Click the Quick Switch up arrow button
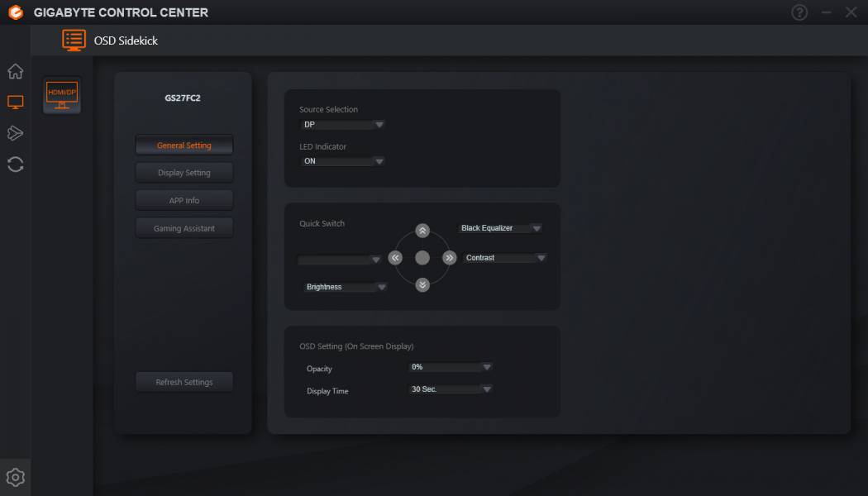Image resolution: width=868 pixels, height=496 pixels. (422, 231)
